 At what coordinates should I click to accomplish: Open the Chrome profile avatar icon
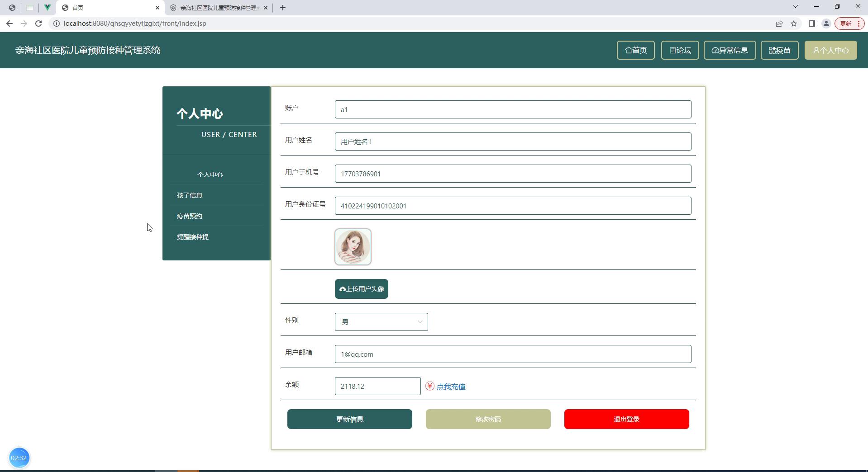pos(826,24)
